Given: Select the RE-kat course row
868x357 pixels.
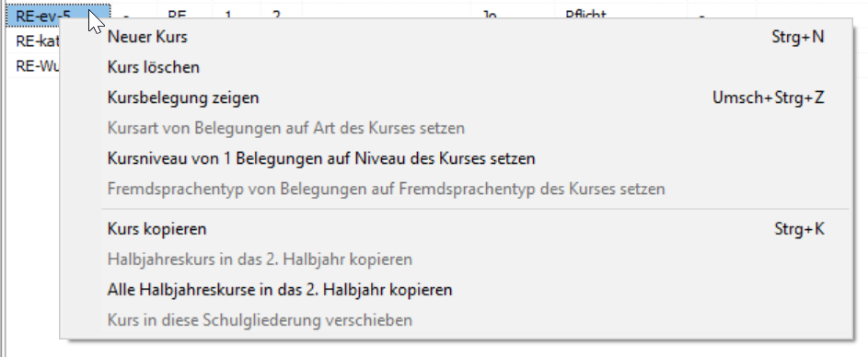Looking at the screenshot, I should click(34, 41).
